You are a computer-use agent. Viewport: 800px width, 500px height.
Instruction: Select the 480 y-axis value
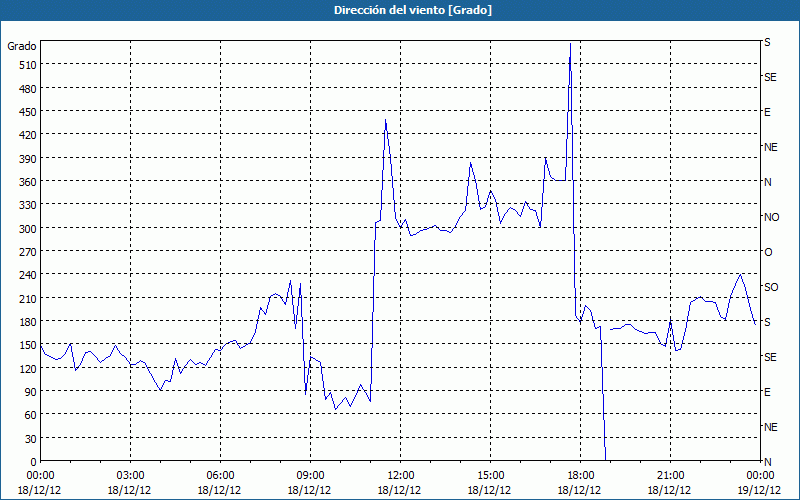pos(29,89)
